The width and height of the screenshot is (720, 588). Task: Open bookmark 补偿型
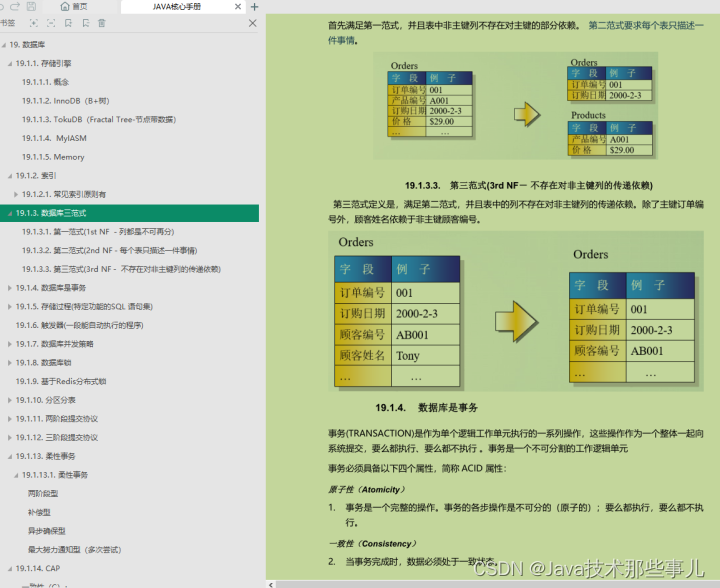[39, 513]
